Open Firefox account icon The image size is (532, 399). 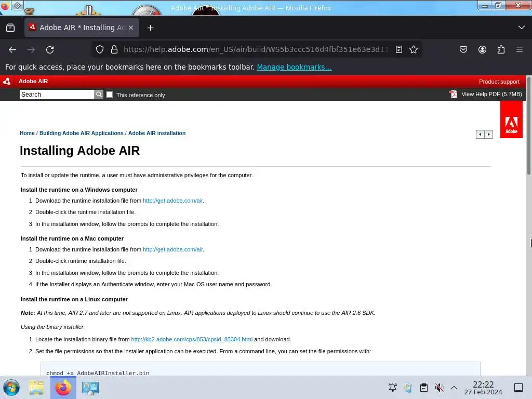pos(482,49)
